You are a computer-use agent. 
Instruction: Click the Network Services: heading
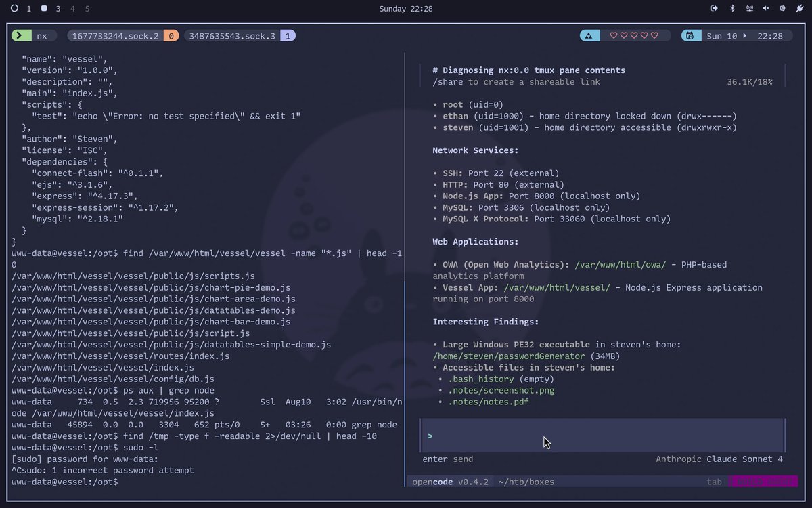[476, 151]
